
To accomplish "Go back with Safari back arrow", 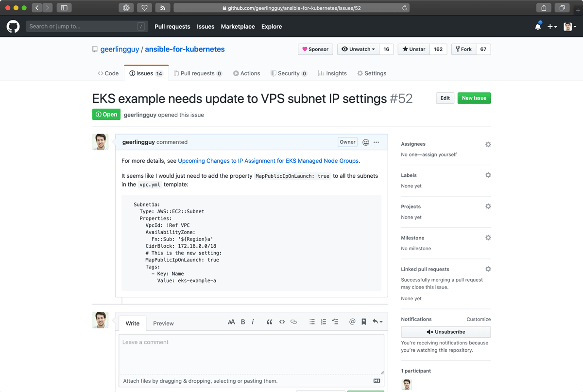I will click(x=37, y=8).
